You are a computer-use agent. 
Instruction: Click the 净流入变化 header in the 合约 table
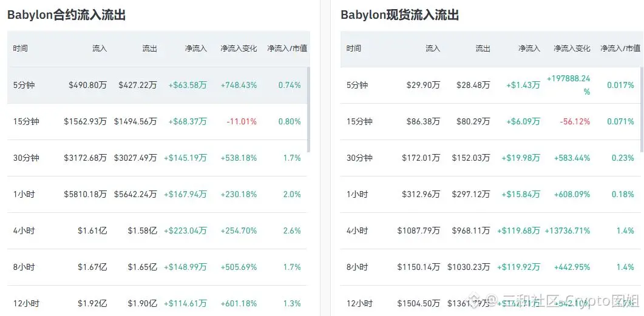coord(239,49)
